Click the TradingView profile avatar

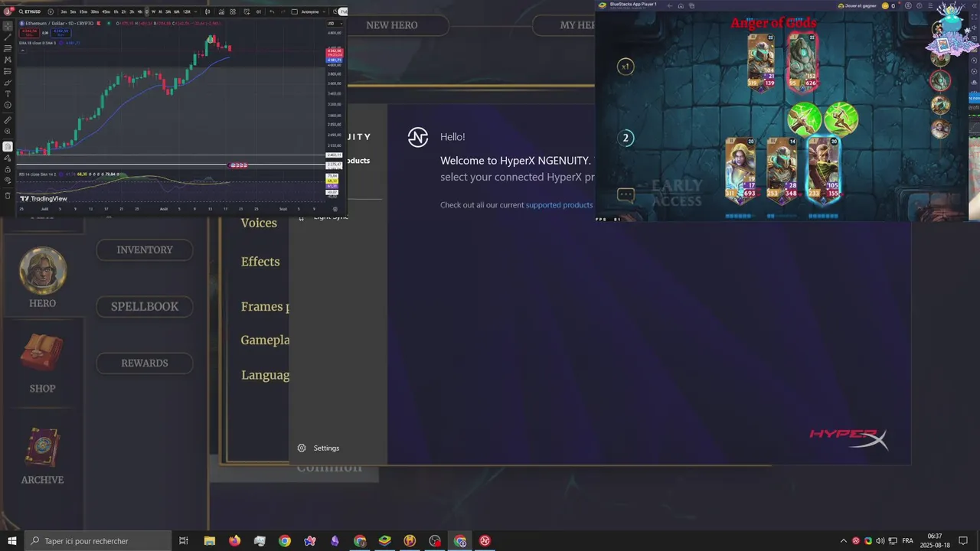[x=8, y=11]
